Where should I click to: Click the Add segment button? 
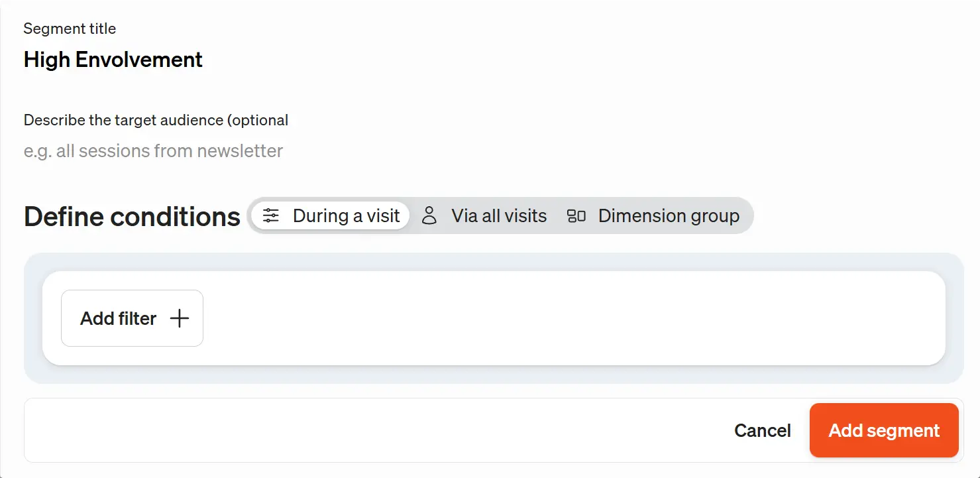pos(883,430)
